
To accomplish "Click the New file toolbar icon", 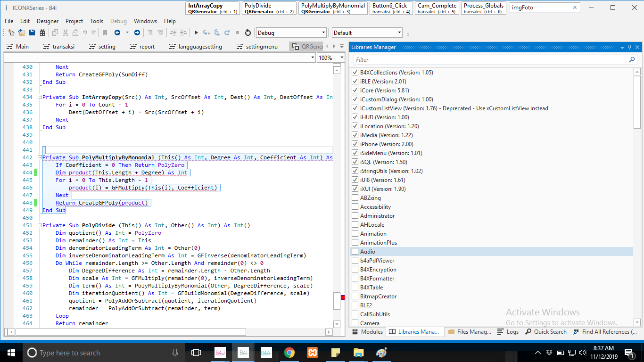I will (11, 33).
